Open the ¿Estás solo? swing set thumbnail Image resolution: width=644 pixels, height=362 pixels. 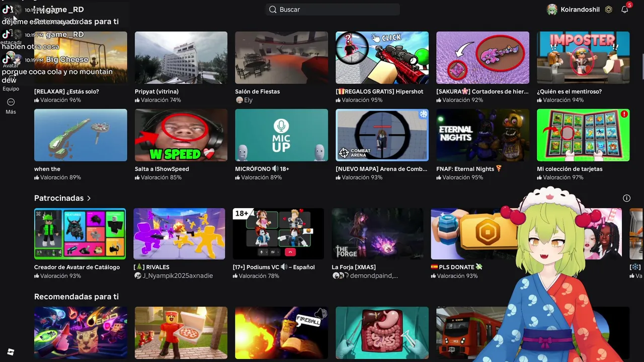pyautogui.click(x=80, y=58)
